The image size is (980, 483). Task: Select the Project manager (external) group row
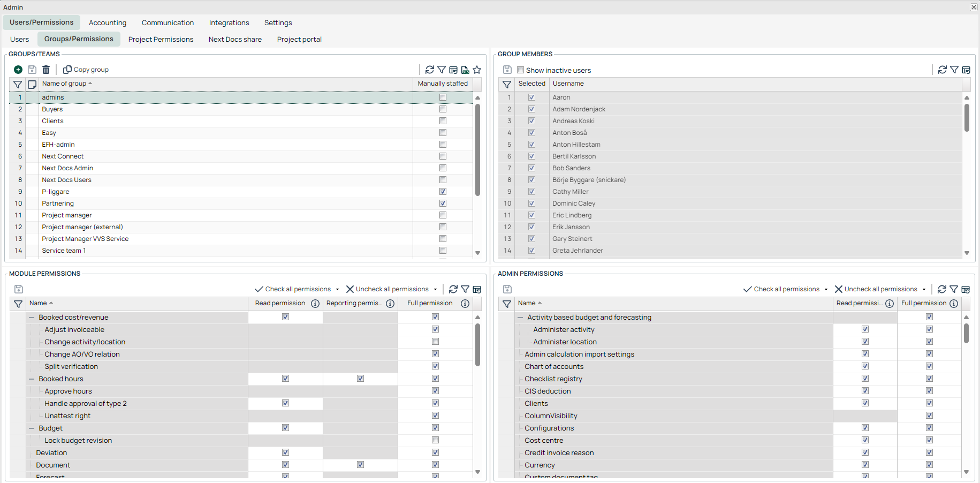[241, 227]
